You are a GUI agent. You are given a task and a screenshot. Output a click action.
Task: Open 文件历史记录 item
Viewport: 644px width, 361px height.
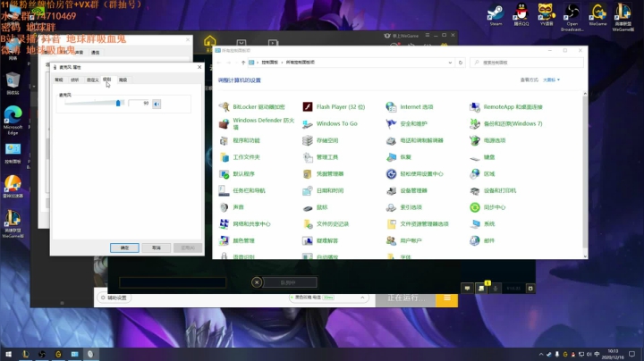[x=326, y=224]
